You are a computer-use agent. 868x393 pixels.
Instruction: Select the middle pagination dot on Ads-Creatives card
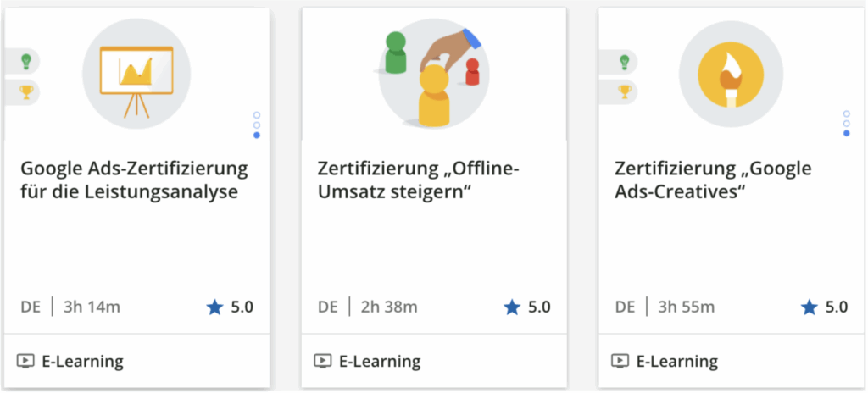pos(847,124)
